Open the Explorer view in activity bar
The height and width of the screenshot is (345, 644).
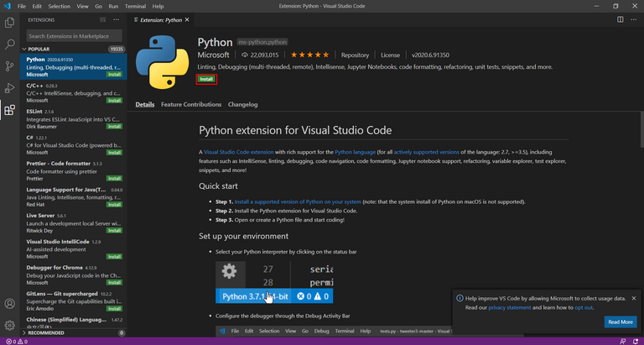pyautogui.click(x=9, y=23)
